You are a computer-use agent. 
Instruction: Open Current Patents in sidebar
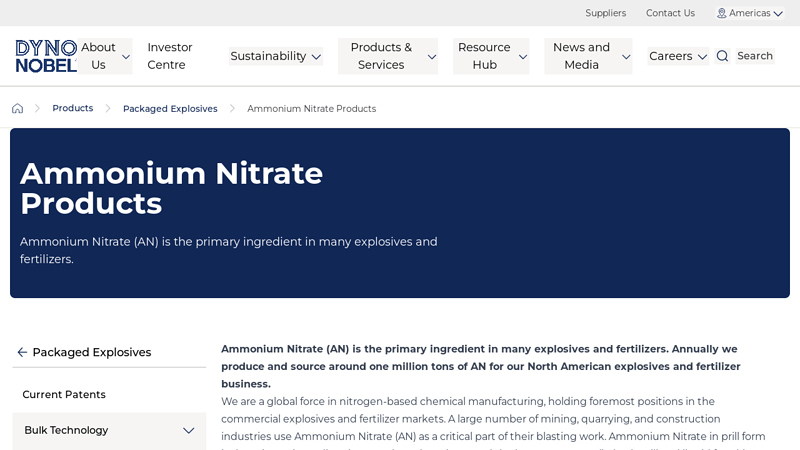pos(64,394)
